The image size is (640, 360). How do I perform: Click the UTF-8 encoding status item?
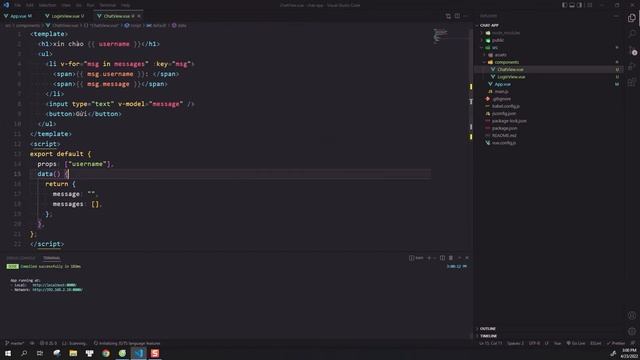click(534, 343)
